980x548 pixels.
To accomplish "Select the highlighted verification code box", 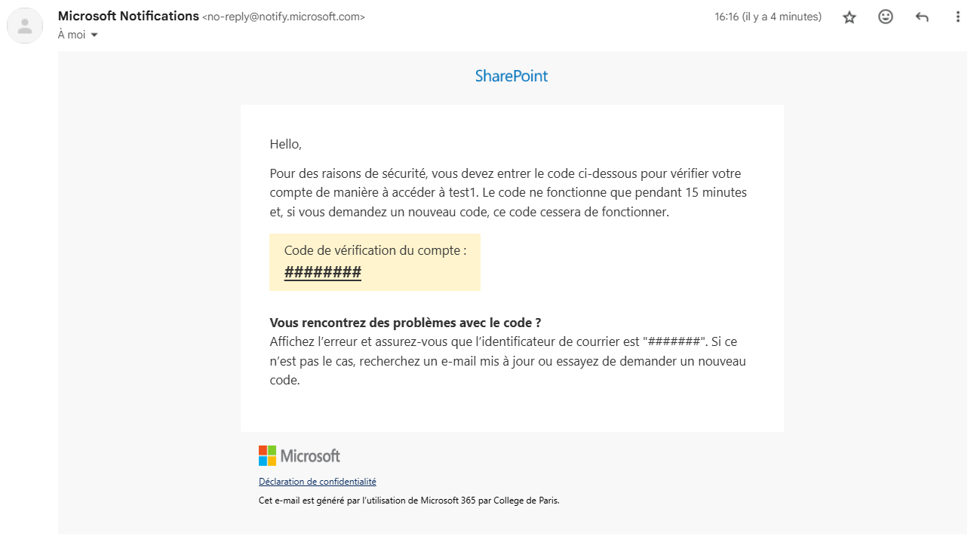I will click(375, 262).
